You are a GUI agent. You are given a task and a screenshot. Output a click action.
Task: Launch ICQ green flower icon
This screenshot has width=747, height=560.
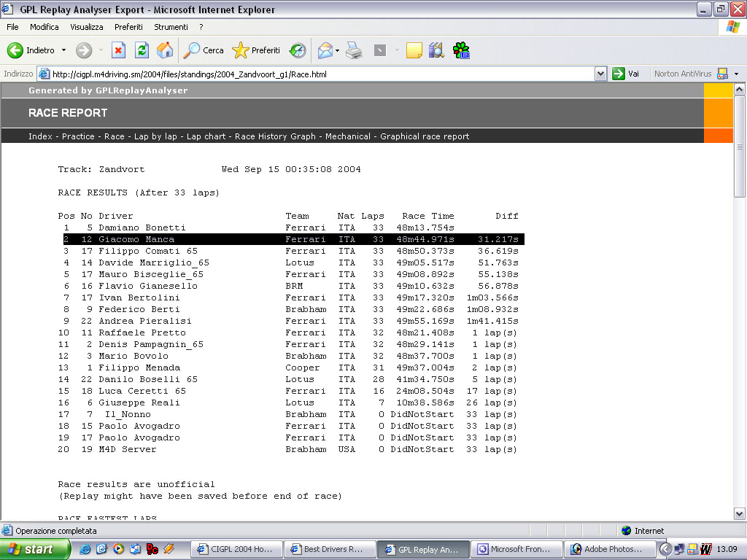point(461,50)
